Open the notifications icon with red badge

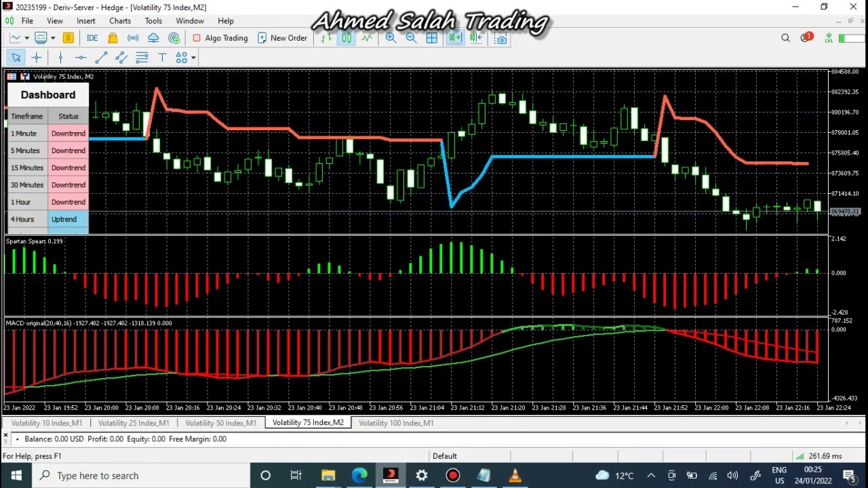pyautogui.click(x=806, y=37)
